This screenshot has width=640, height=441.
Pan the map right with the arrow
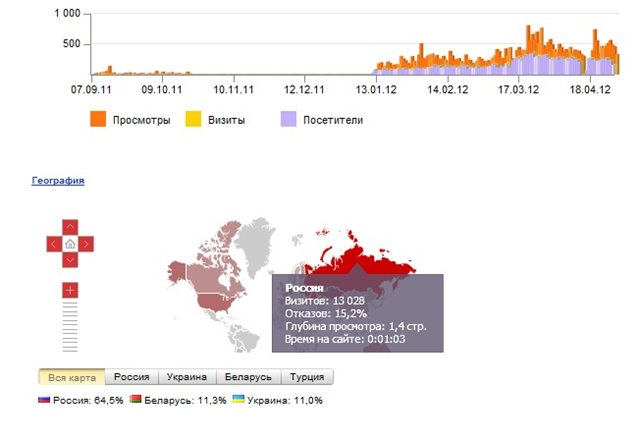pos(87,243)
